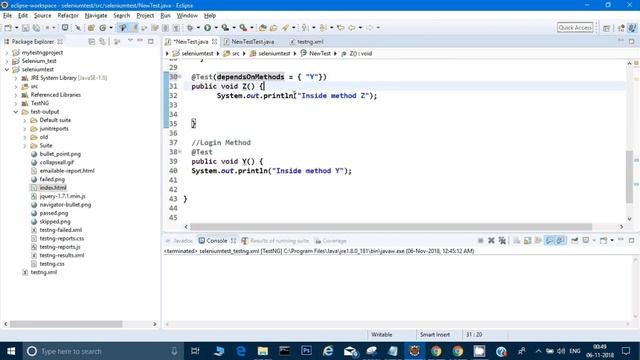This screenshot has height=360, width=640.
Task: Switch to the Javadoc tab
Action: [x=179, y=241]
